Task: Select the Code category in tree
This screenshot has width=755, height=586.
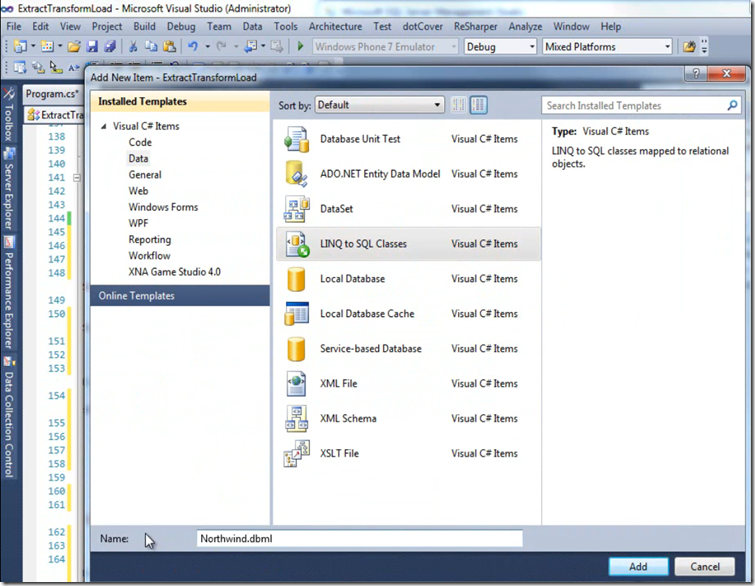Action: tap(140, 143)
